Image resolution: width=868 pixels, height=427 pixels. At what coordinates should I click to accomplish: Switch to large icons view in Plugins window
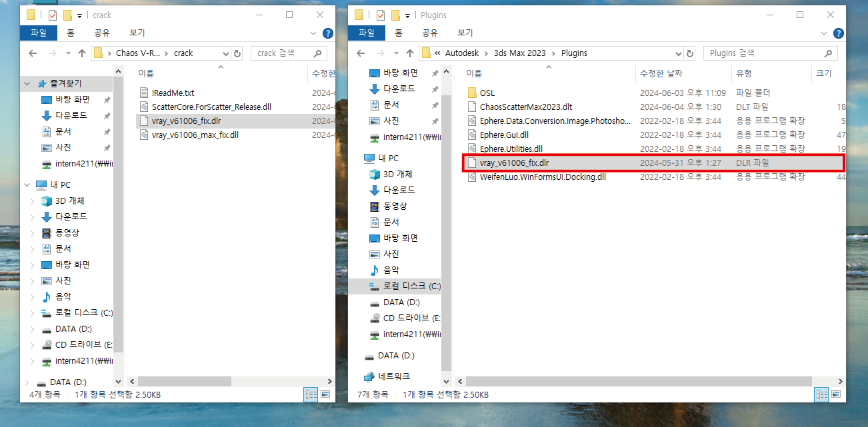point(836,394)
